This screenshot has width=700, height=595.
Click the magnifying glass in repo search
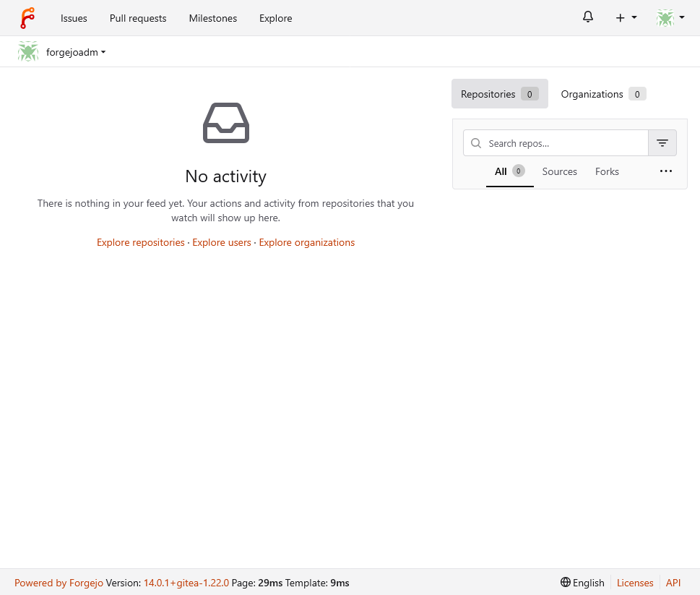point(476,142)
